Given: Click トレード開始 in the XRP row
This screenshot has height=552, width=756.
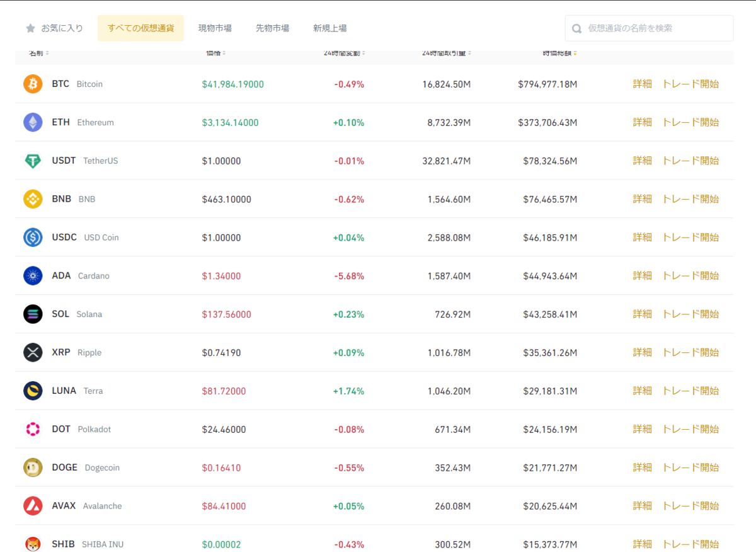Looking at the screenshot, I should point(690,352).
